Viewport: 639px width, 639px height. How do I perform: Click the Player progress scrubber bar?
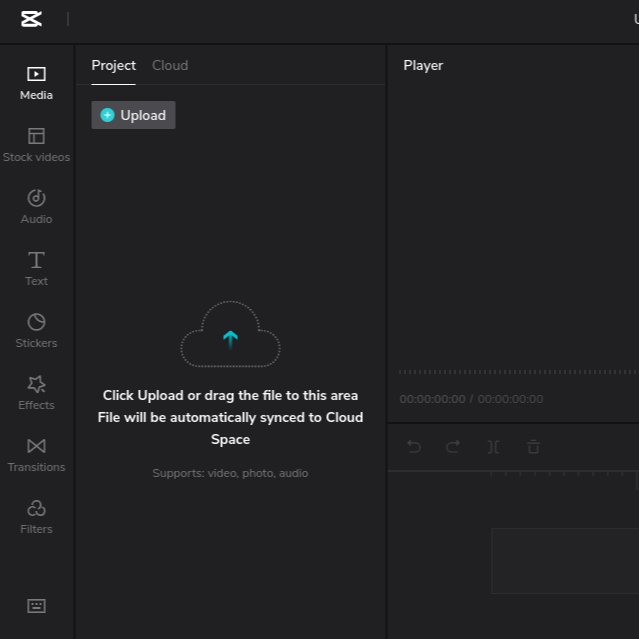coord(515,372)
